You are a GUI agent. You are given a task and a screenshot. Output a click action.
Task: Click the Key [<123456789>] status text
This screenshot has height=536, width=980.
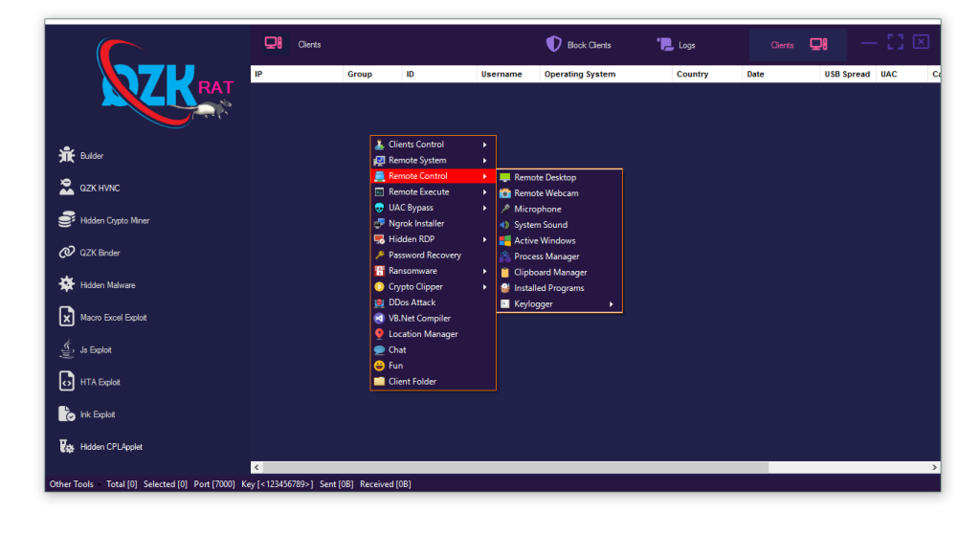[x=277, y=484]
